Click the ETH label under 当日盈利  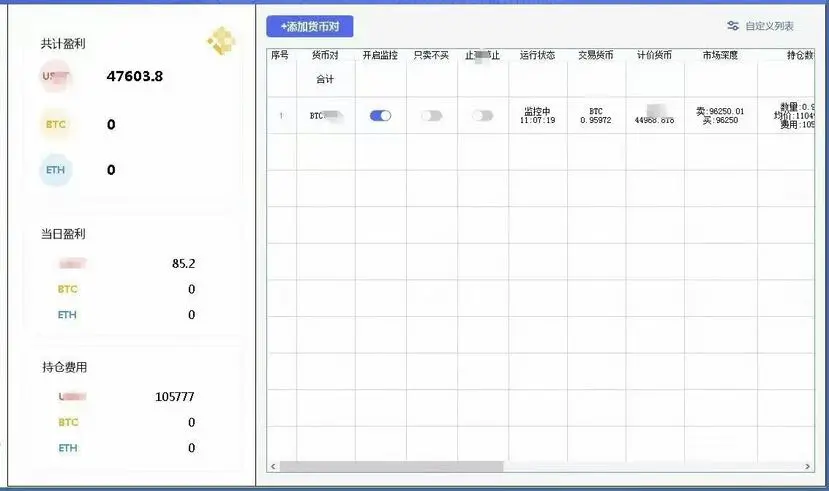67,314
